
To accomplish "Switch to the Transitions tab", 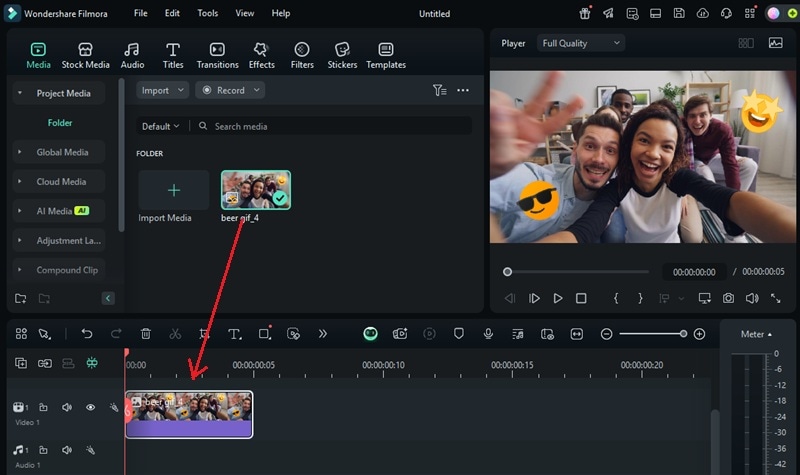I will pyautogui.click(x=217, y=55).
